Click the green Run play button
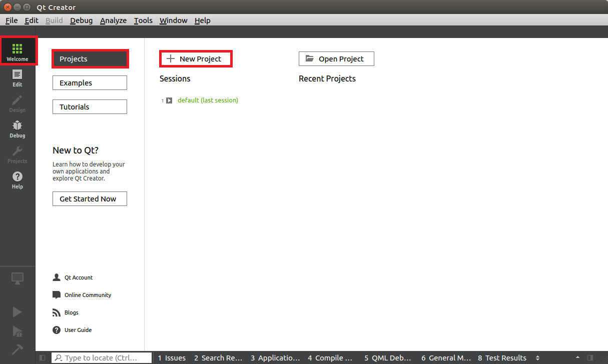The image size is (608, 364). pyautogui.click(x=18, y=312)
